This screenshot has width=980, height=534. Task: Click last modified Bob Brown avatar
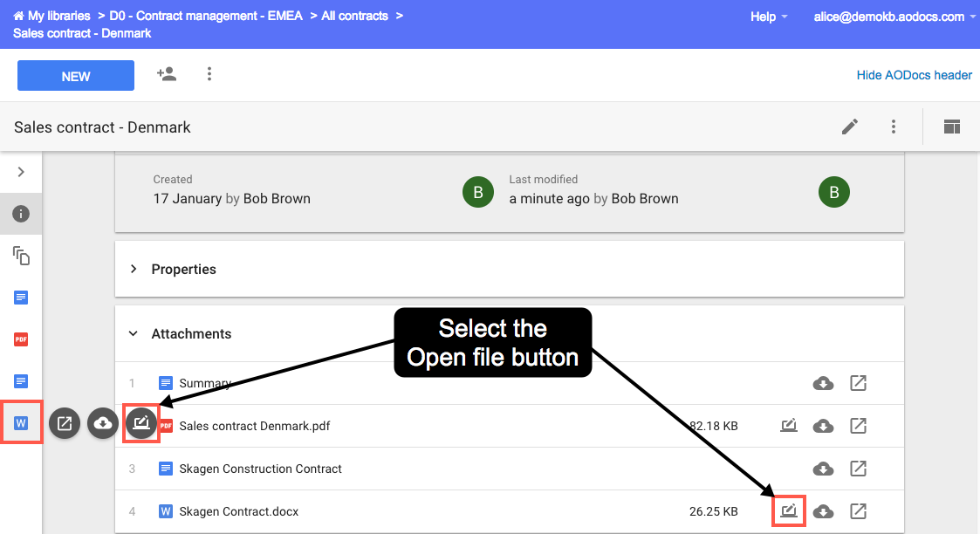coord(833,192)
